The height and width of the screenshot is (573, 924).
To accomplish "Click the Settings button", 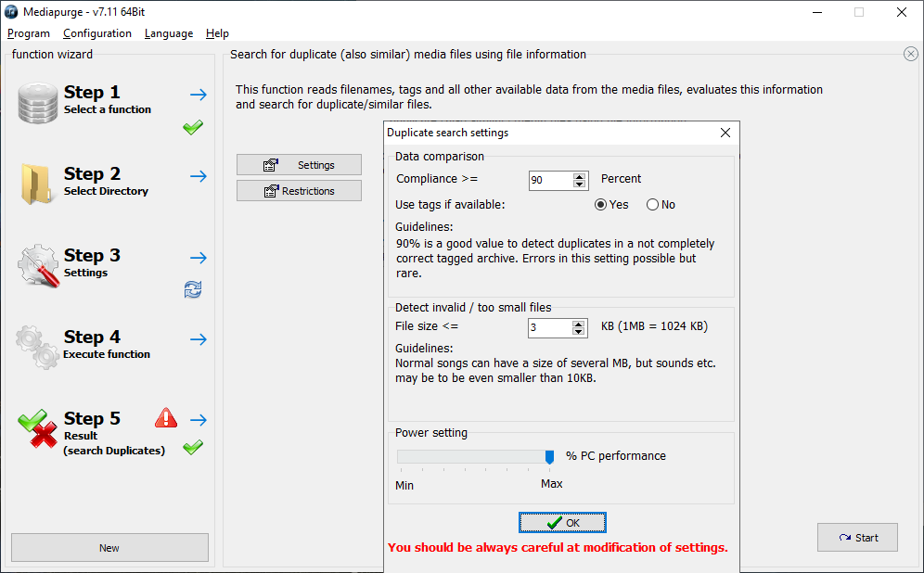I will tap(299, 165).
